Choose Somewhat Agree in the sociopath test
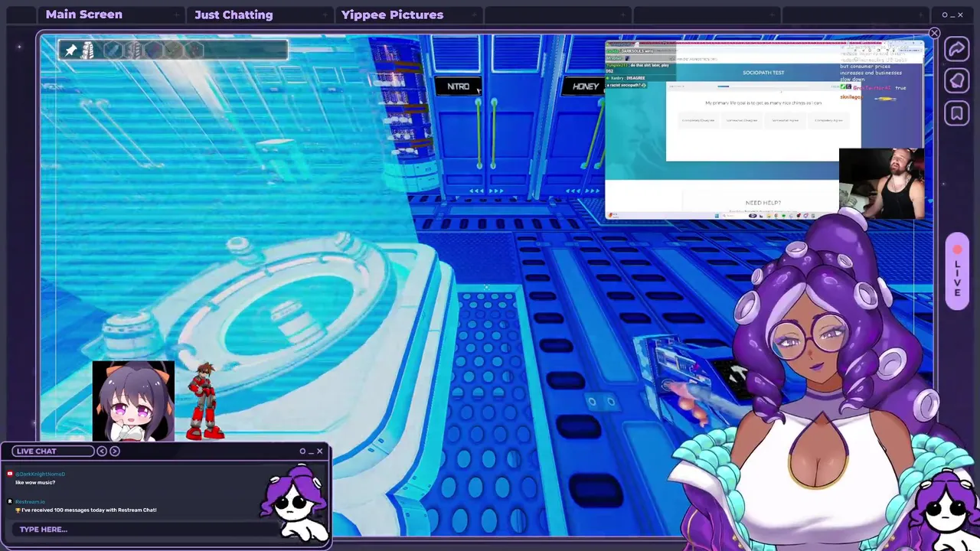 pyautogui.click(x=785, y=120)
